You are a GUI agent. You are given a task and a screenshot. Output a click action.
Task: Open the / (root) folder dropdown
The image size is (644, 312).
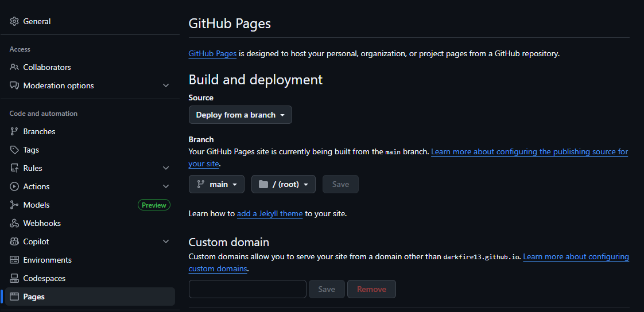pos(283,184)
